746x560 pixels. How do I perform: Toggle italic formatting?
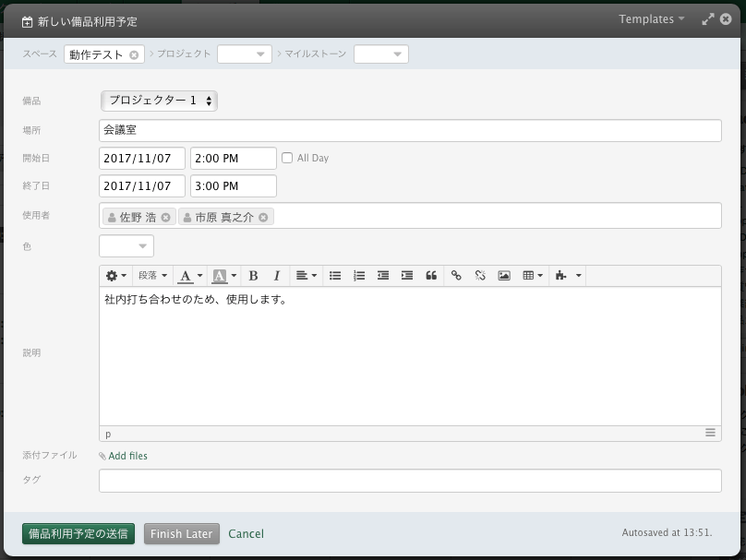(x=276, y=276)
